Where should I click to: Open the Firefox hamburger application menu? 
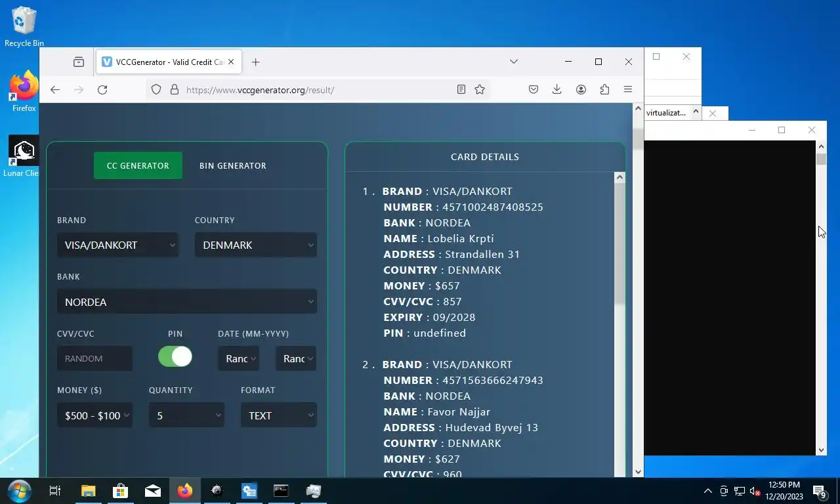click(628, 89)
